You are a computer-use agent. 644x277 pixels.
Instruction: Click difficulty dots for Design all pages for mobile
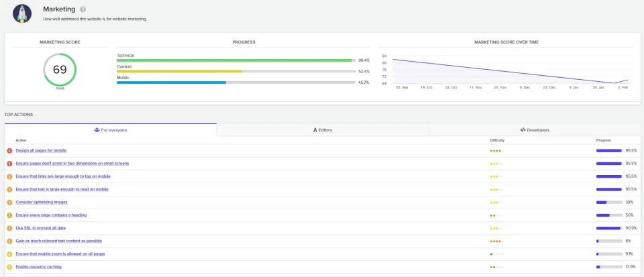[496, 151]
